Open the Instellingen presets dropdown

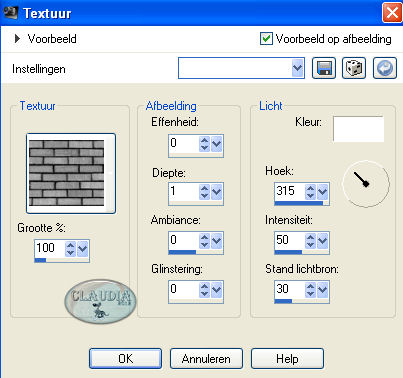[x=297, y=68]
